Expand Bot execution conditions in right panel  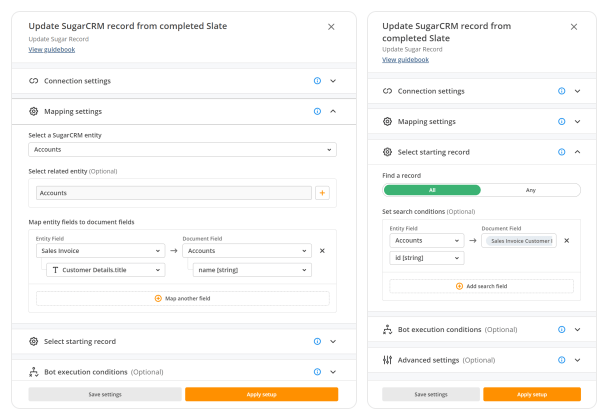tap(577, 329)
